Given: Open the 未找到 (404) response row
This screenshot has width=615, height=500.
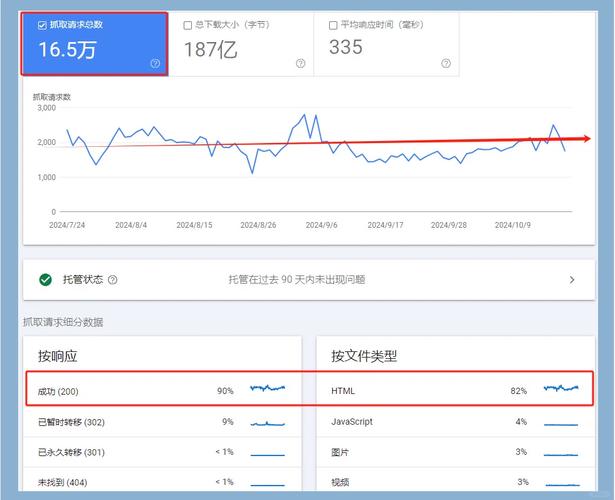Looking at the screenshot, I should point(162,480).
